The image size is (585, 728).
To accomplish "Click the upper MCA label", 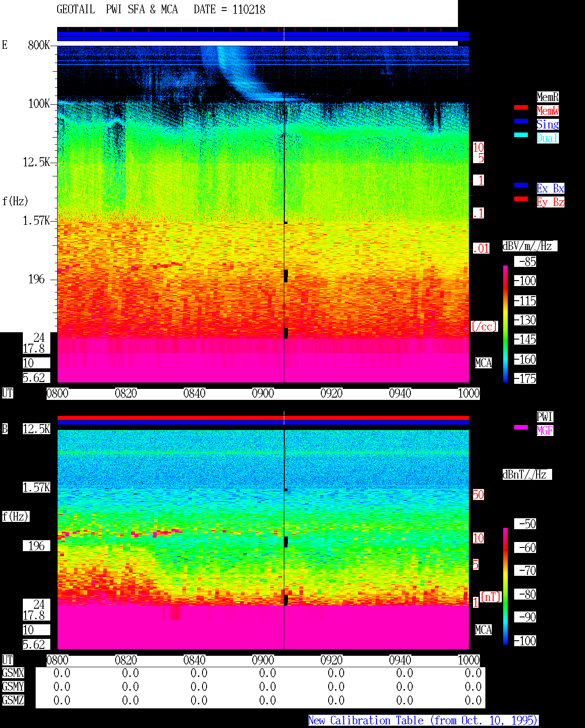I will coord(484,363).
